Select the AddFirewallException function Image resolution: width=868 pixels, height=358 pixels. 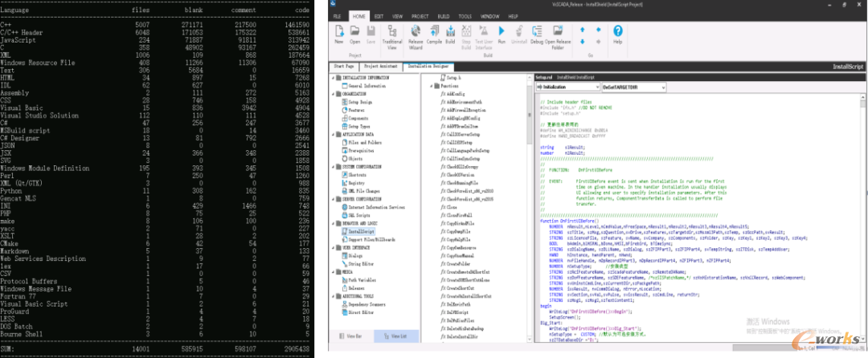pyautogui.click(x=468, y=108)
